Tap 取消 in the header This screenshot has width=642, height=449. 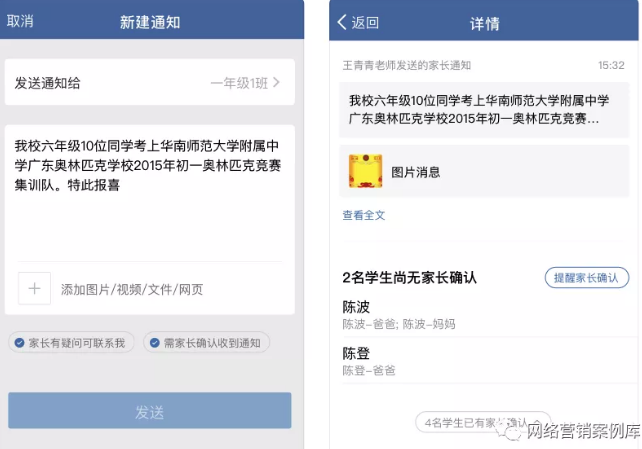coord(20,21)
